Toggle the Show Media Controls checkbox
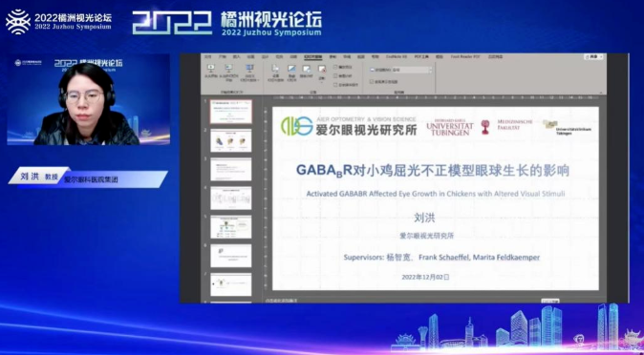 click(335, 85)
